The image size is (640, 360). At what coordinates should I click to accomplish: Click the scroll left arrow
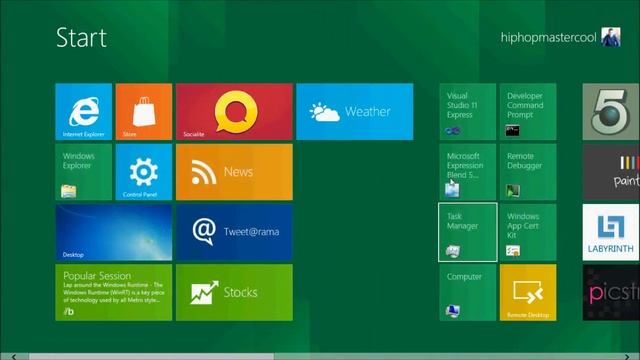pos(14,357)
